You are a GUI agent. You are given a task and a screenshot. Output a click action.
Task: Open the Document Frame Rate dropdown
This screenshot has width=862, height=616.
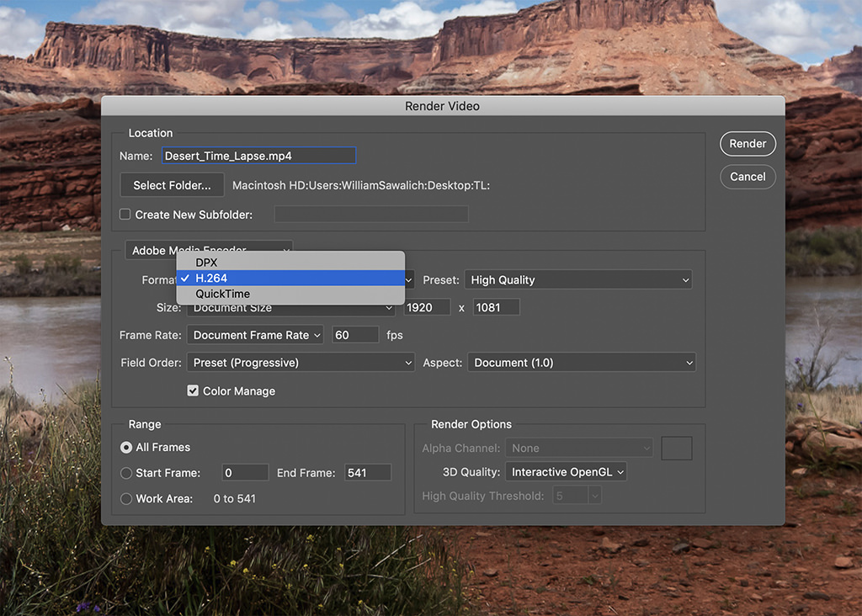point(255,335)
